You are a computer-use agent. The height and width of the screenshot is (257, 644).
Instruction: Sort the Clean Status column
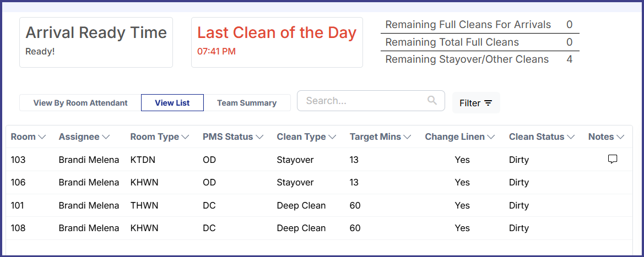click(x=571, y=137)
